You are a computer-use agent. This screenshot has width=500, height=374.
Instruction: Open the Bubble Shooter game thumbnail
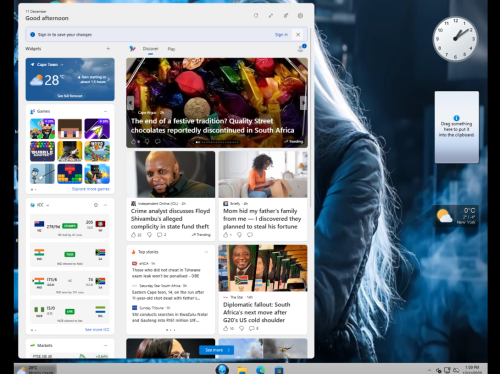[42, 151]
